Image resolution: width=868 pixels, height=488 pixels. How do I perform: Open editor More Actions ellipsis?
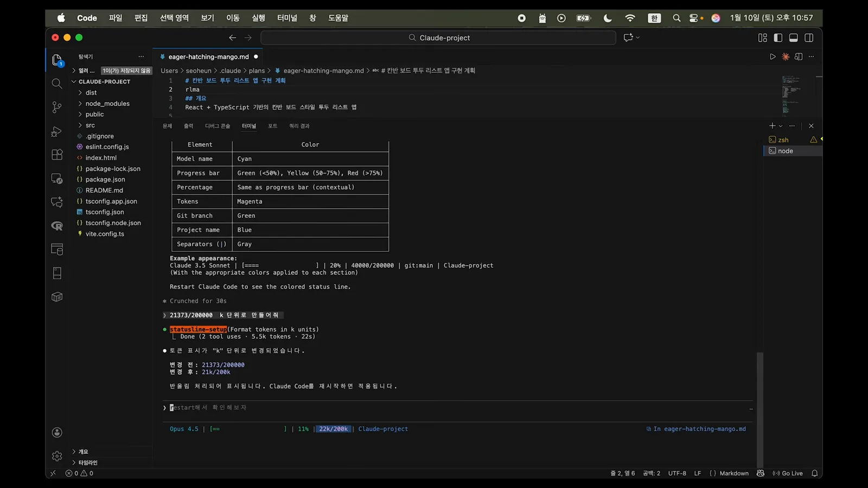[811, 56]
